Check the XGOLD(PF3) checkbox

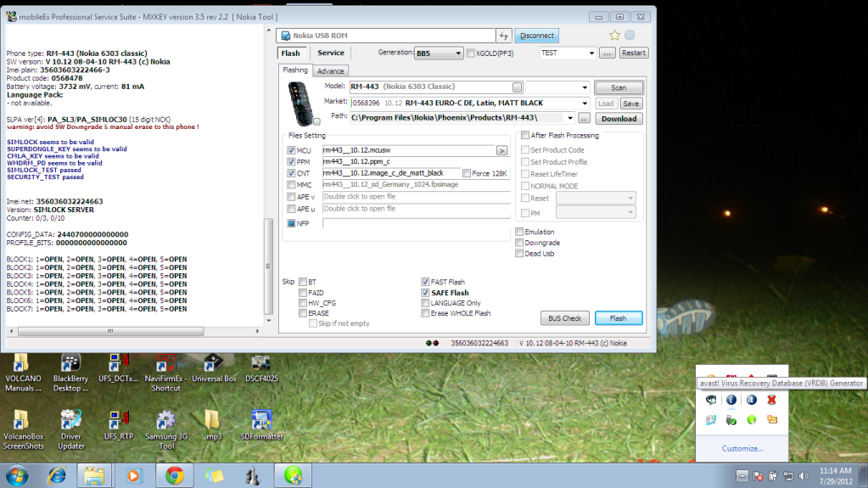[471, 53]
